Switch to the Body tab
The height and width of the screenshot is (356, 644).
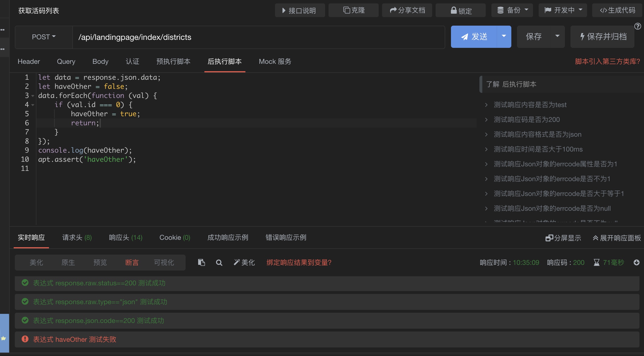tap(101, 62)
